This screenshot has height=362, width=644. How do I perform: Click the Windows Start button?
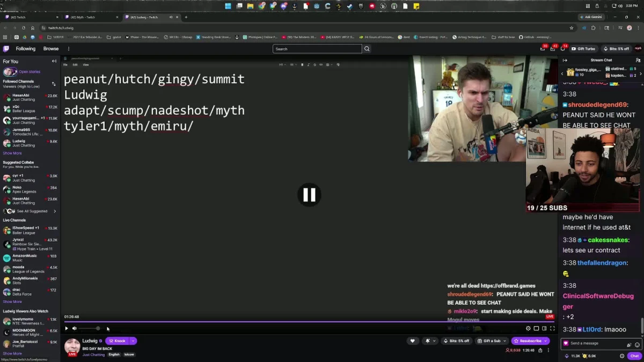click(x=228, y=6)
